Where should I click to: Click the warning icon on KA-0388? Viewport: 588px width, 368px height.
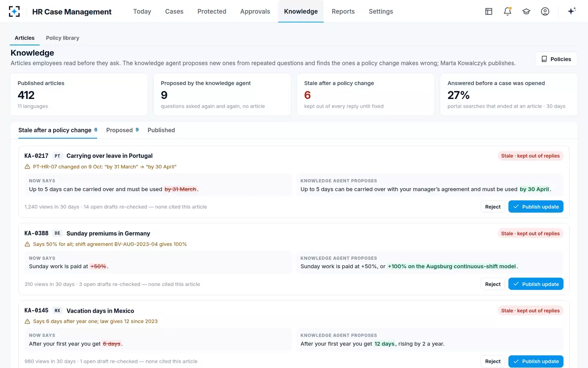27,244
